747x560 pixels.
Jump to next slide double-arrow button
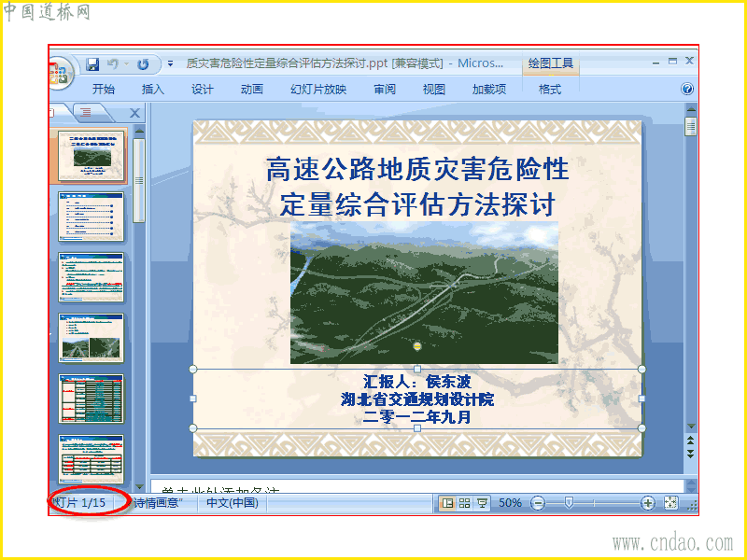click(x=690, y=453)
